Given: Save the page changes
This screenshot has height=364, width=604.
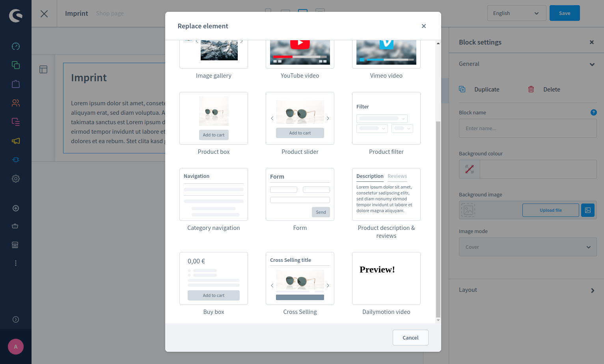Looking at the screenshot, I should [565, 13].
